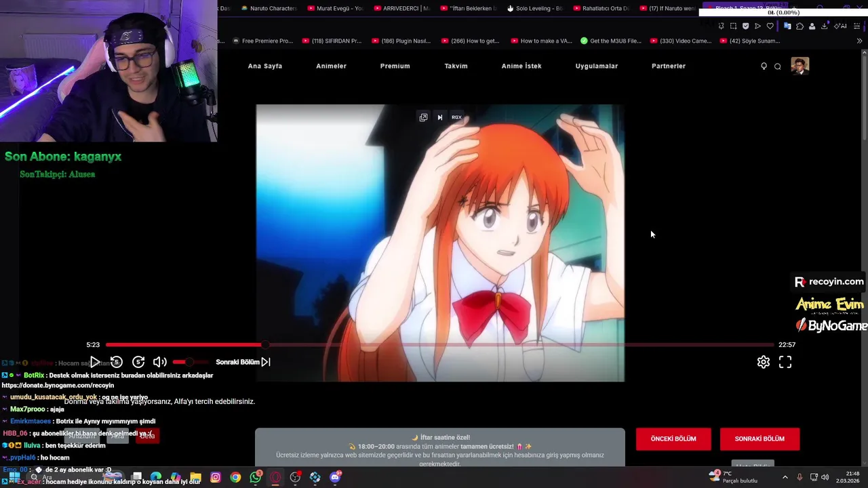
Task: Open WhatsApp from the taskbar
Action: (x=256, y=477)
